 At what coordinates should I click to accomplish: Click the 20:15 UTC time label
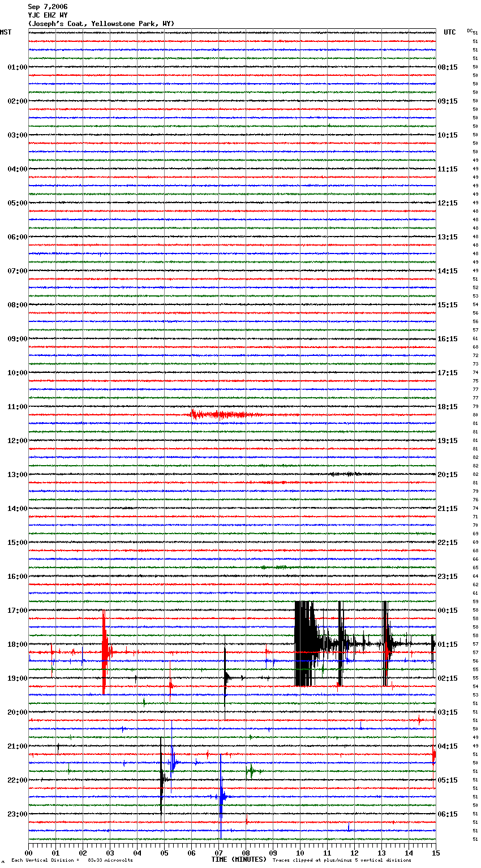coord(448,475)
